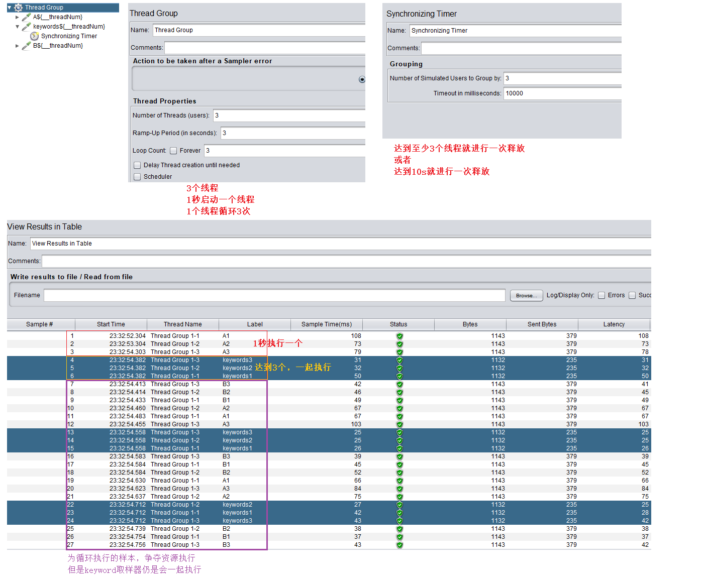703x588 pixels.
Task: Click the status shield in sample 9 row
Action: click(x=399, y=401)
